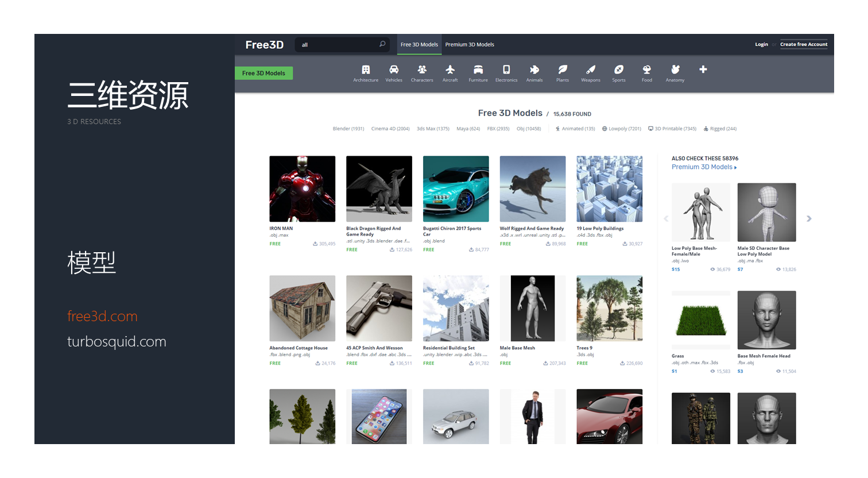Click the turbosquid.com text on the slide
The height and width of the screenshot is (478, 868).
(x=117, y=342)
